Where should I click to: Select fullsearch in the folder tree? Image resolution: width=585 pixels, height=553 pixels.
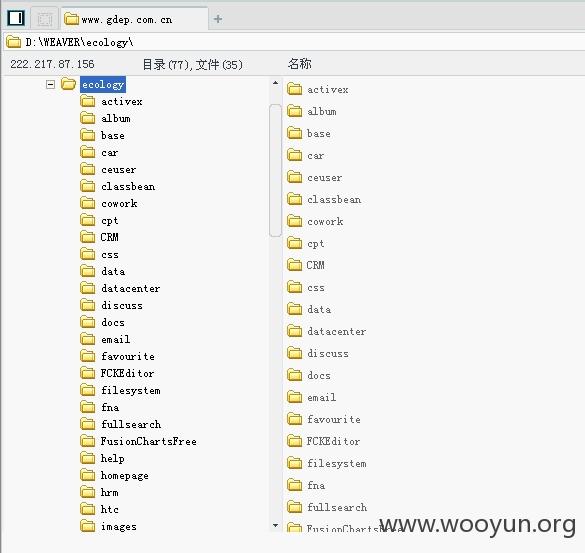pos(131,424)
